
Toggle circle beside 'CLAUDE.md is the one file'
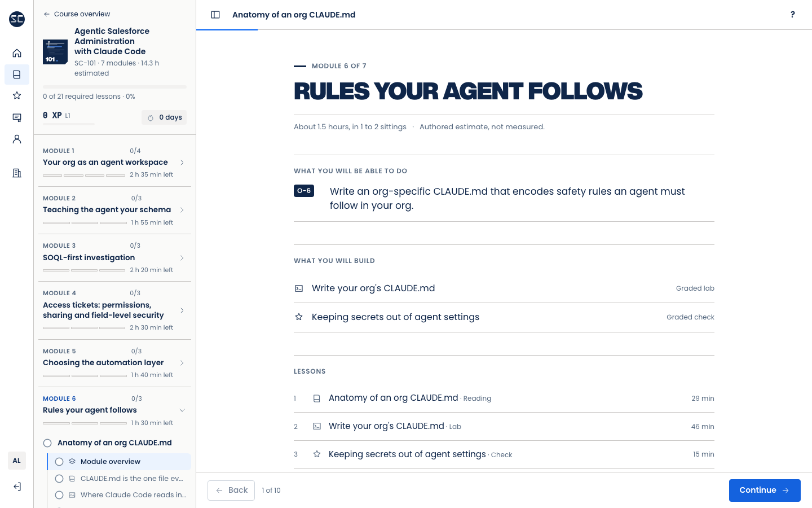pyautogui.click(x=59, y=479)
